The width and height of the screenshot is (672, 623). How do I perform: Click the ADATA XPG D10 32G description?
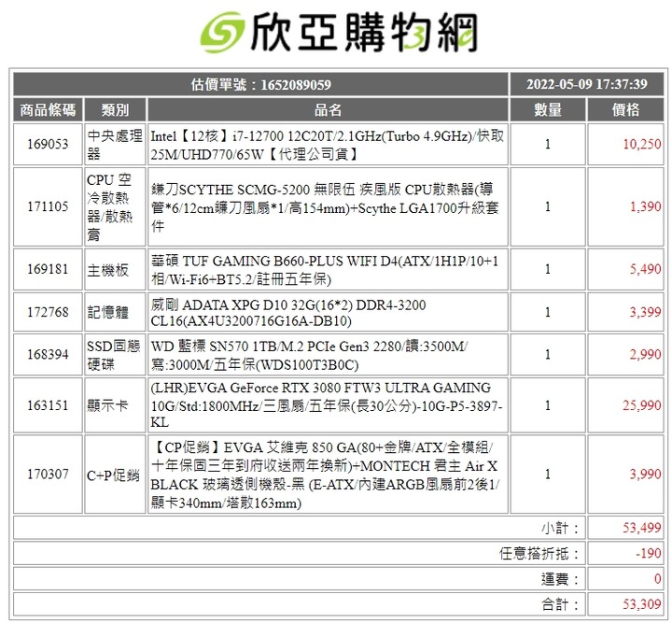pyautogui.click(x=288, y=313)
